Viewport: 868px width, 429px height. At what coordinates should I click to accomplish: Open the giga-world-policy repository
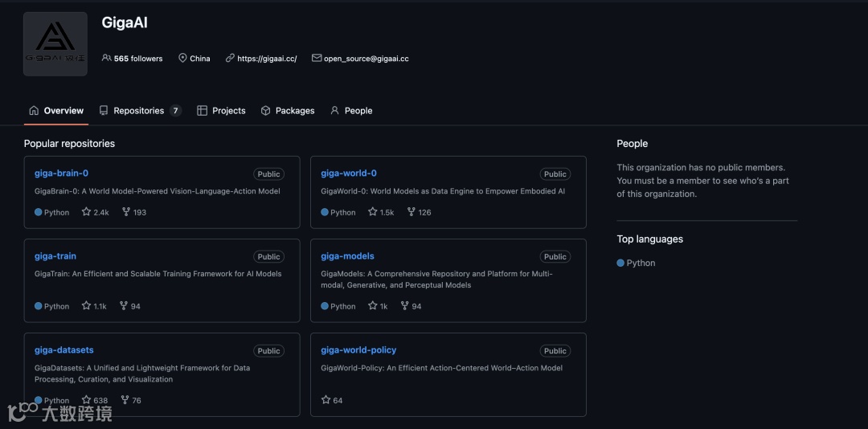tap(358, 350)
